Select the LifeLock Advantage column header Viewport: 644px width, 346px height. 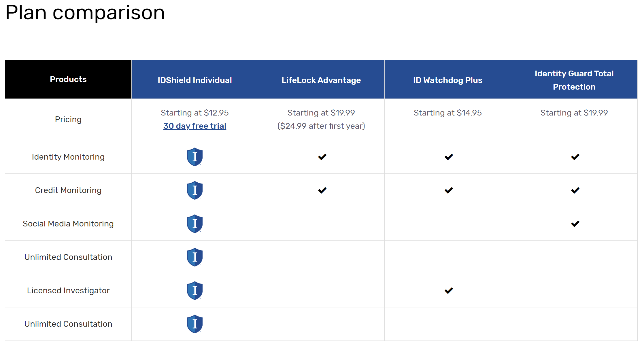pos(321,80)
